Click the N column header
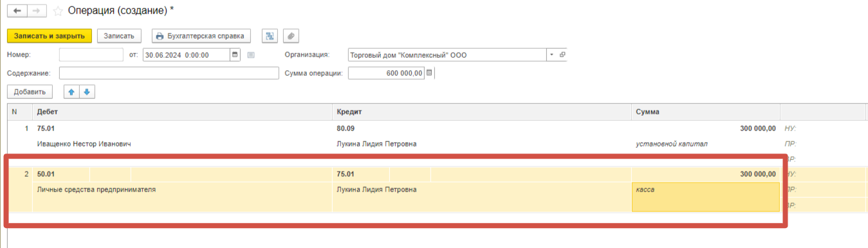The height and width of the screenshot is (248, 868). pyautogui.click(x=21, y=112)
